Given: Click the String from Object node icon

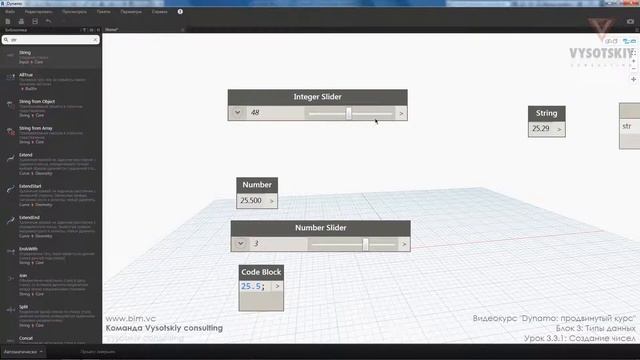Looking at the screenshot, I should [x=10, y=104].
